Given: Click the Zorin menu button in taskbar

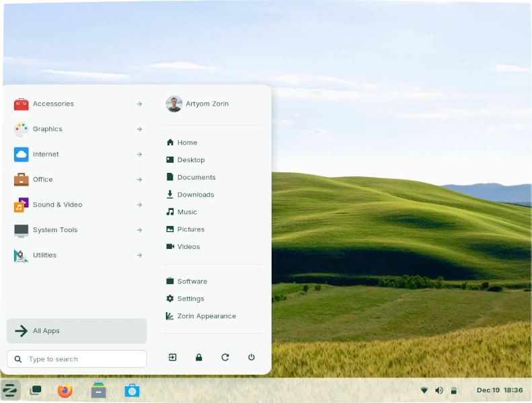Looking at the screenshot, I should coord(10,390).
